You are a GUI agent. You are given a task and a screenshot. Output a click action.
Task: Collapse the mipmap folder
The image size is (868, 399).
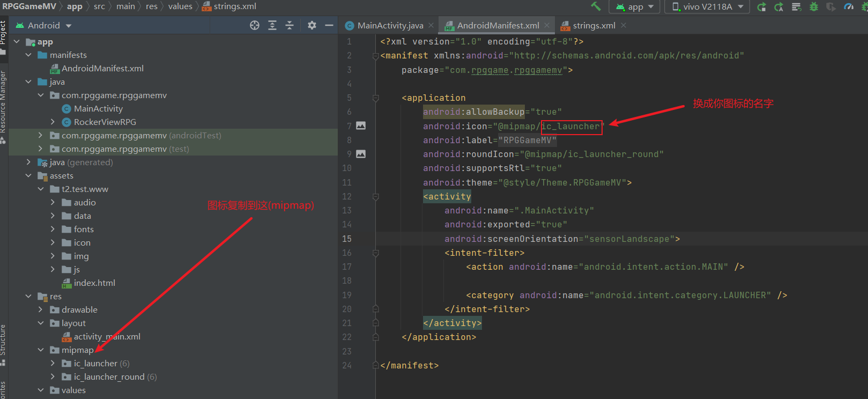click(41, 350)
